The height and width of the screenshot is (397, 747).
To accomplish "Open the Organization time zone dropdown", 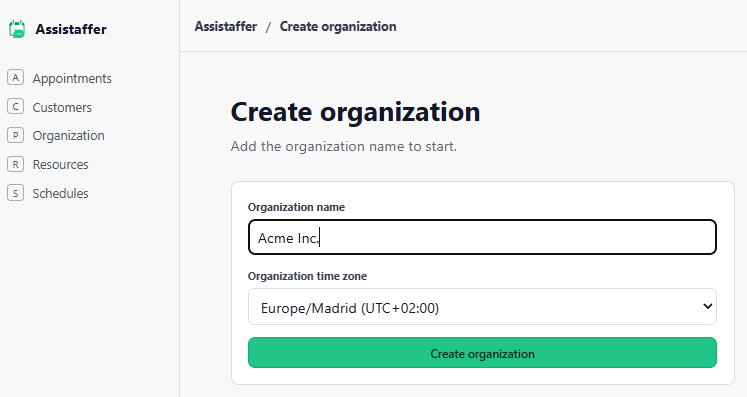I will [x=482, y=306].
